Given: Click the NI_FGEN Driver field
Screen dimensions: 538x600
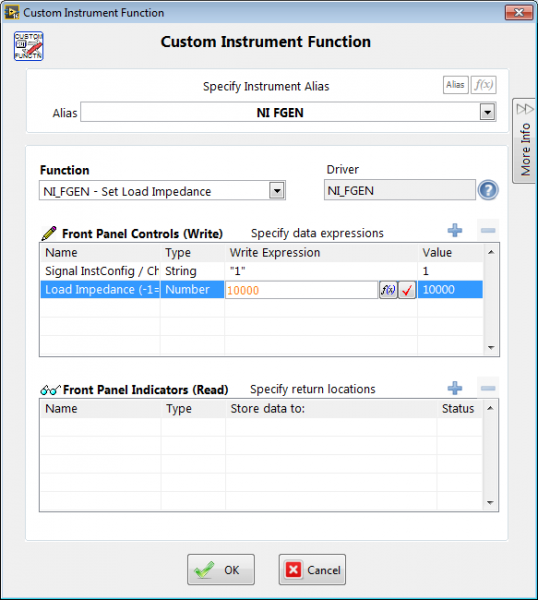Looking at the screenshot, I should [x=399, y=190].
